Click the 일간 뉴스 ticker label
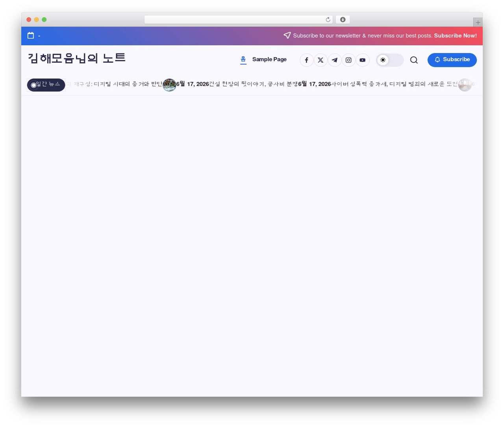 (x=46, y=85)
